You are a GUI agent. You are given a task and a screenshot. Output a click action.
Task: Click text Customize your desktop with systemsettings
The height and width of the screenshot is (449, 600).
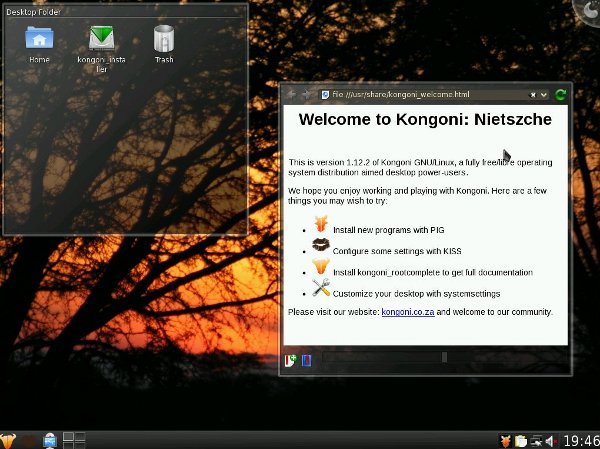(416, 294)
